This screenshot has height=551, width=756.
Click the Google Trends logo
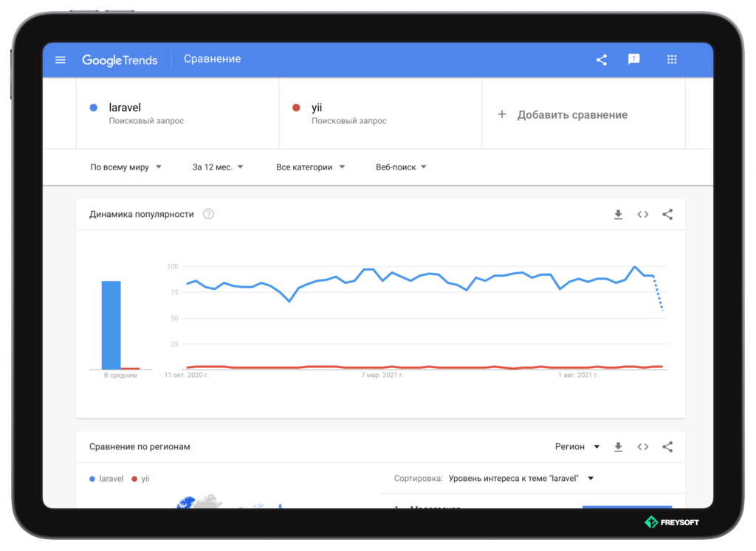[x=120, y=60]
